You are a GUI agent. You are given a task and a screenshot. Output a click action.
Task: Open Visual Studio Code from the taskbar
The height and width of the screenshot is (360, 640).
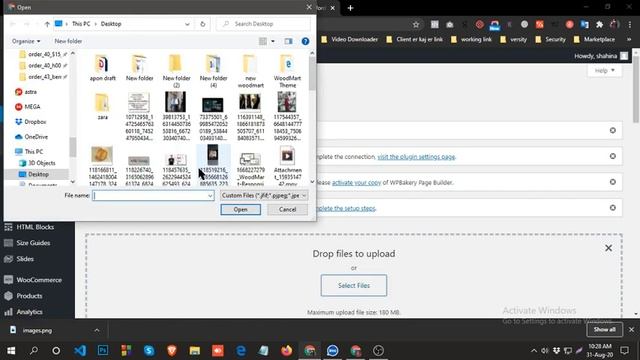coord(80,351)
